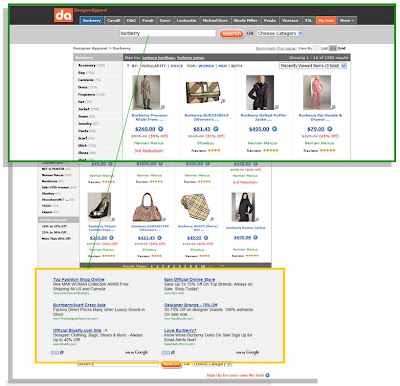
Task: Sort results by PRICE link
Action: tap(177, 66)
